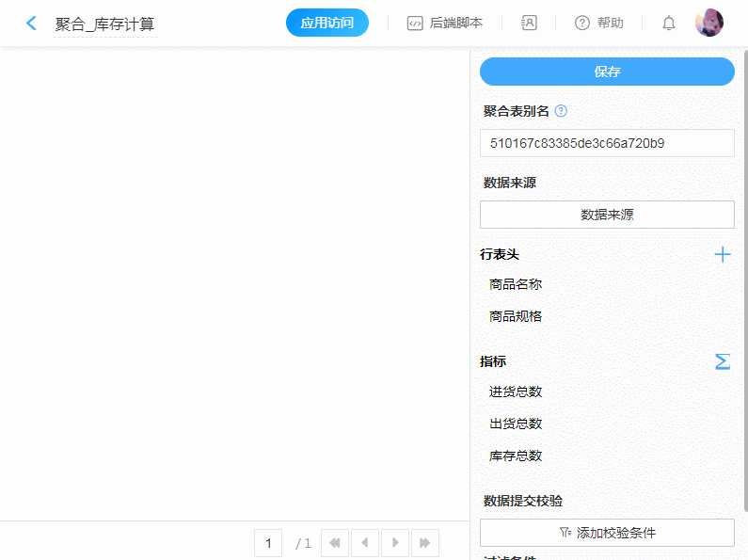748x560 pixels.
Task: Select the 商品名称 row header
Action: click(516, 284)
